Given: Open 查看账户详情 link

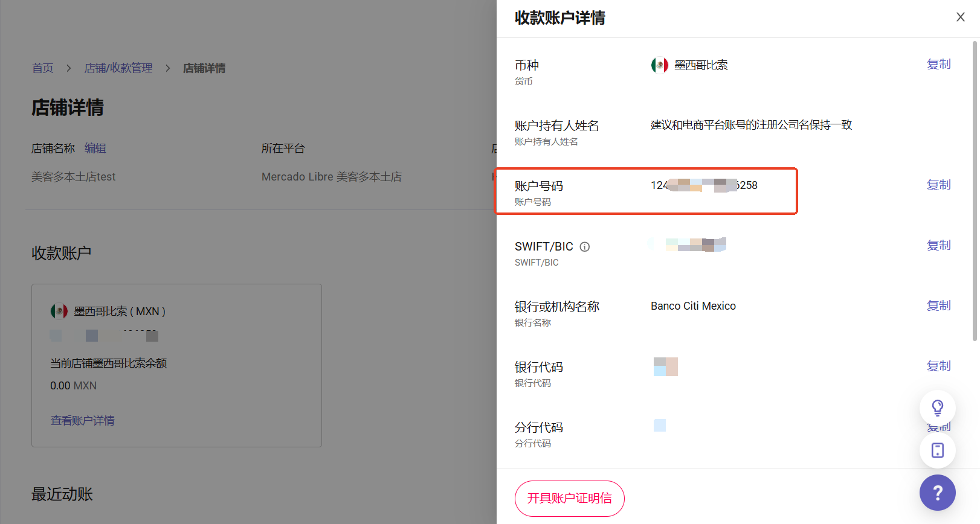Looking at the screenshot, I should 82,421.
